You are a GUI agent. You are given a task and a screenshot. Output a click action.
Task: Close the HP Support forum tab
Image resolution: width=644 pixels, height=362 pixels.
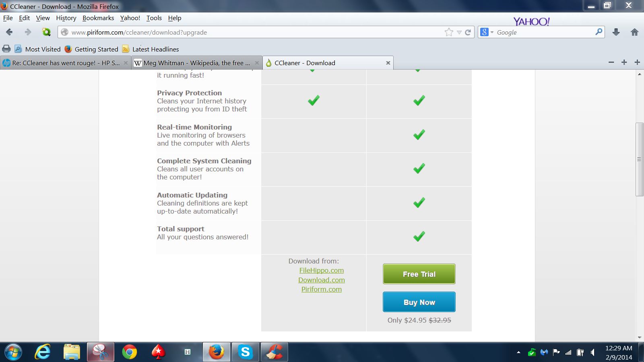126,63
